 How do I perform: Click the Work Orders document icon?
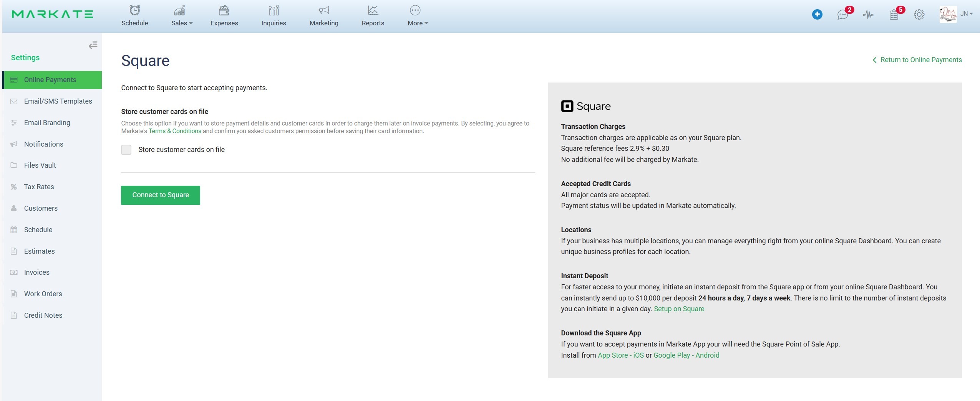(x=14, y=294)
